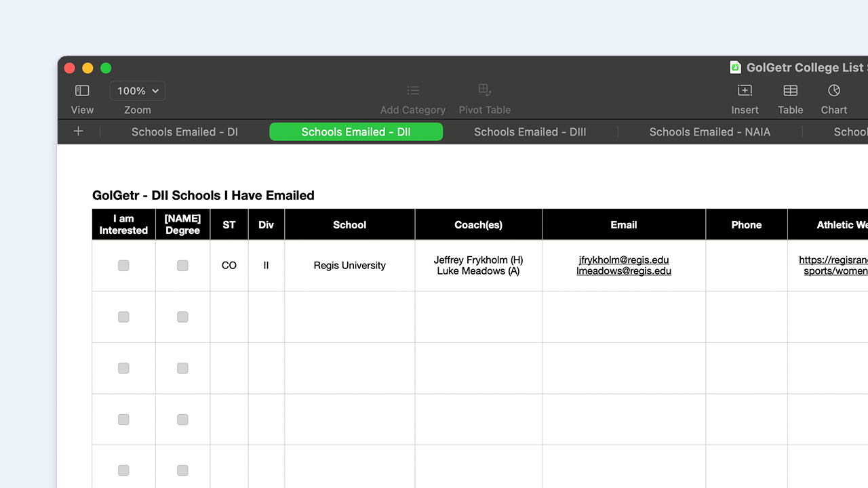Open the View sidebar icon
The width and height of the screenshot is (868, 488).
(82, 90)
